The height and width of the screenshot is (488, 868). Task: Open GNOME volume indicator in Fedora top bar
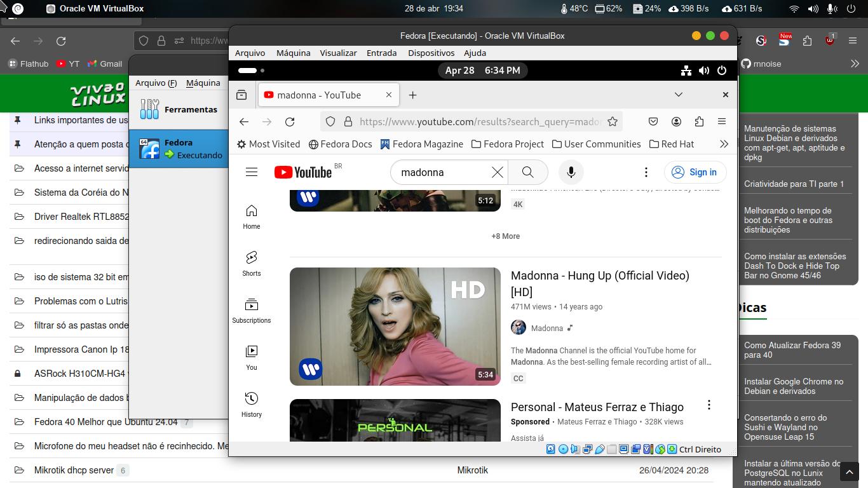coord(704,71)
